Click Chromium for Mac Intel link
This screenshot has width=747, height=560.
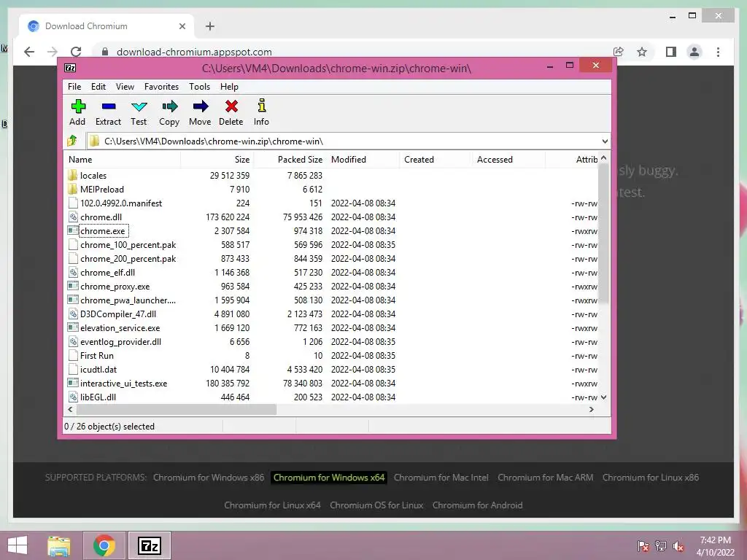441,478
